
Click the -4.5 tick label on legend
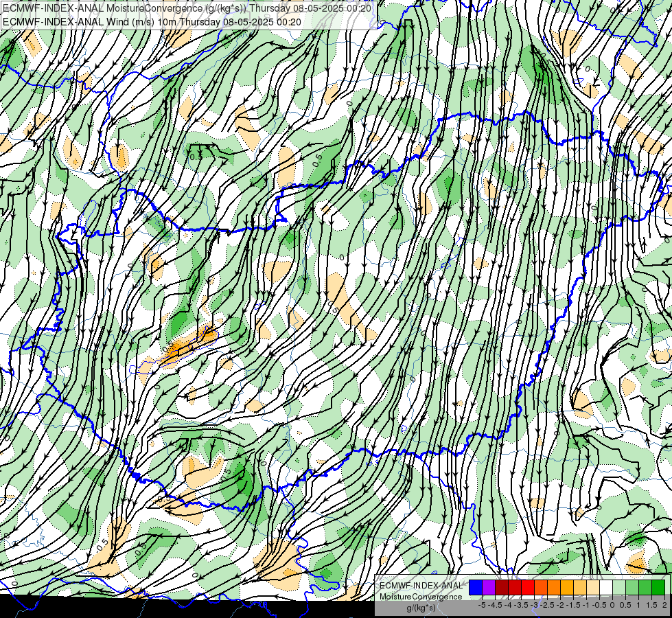click(495, 605)
